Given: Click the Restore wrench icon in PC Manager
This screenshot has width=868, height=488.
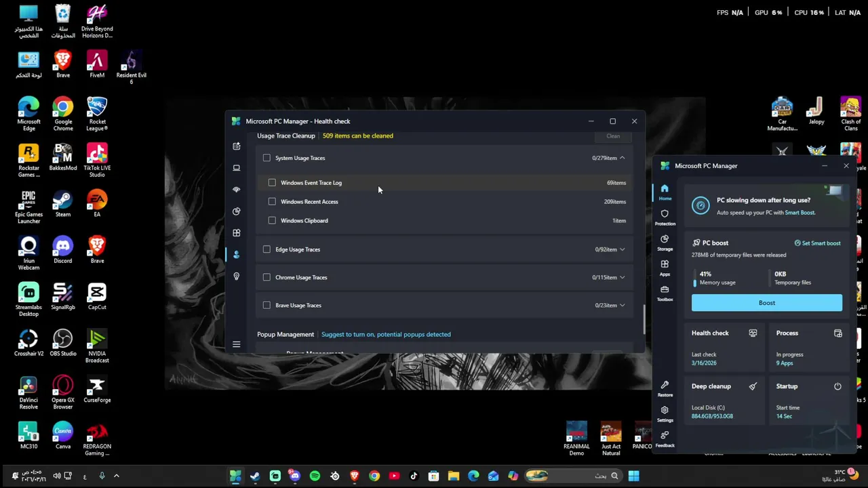Looking at the screenshot, I should 665,388.
